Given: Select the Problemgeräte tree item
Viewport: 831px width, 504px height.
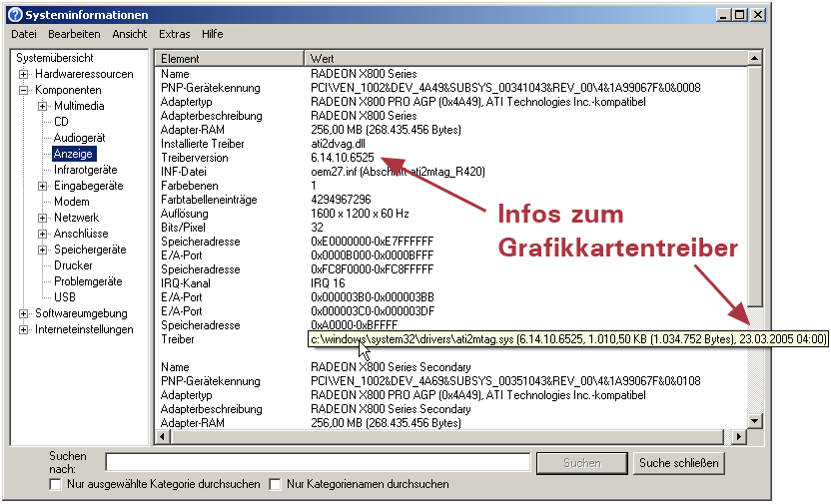Looking at the screenshot, I should click(x=88, y=281).
